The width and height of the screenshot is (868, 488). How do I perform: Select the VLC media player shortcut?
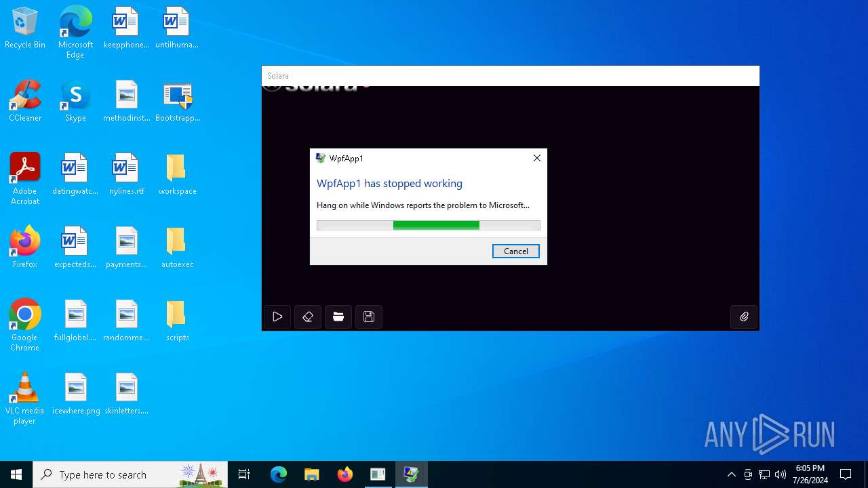coord(25,399)
